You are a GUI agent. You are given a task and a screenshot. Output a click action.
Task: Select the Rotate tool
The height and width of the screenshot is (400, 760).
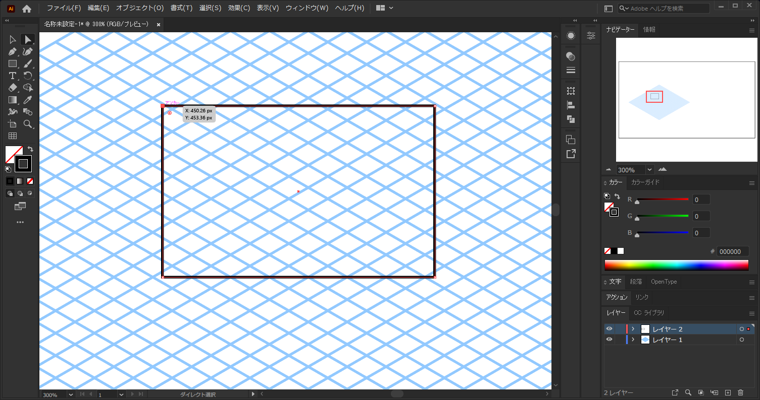pyautogui.click(x=28, y=76)
